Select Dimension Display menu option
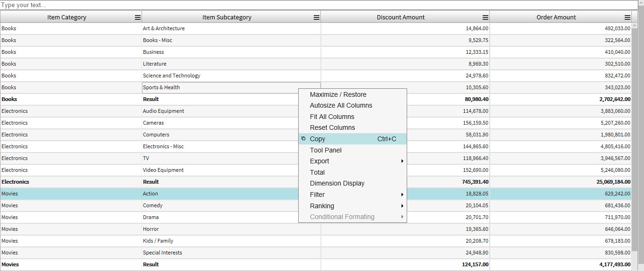The width and height of the screenshot is (644, 271). click(337, 183)
